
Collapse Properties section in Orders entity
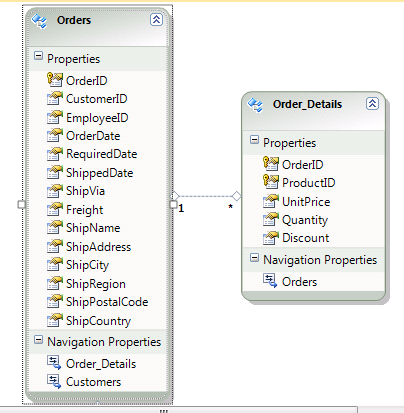tap(39, 56)
